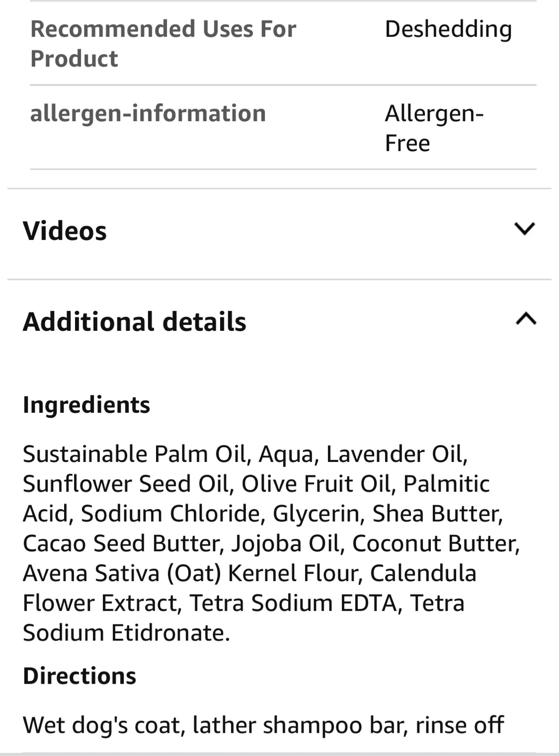Click the Ingredients subheading
Screen dimensions: 559x756
87,405
